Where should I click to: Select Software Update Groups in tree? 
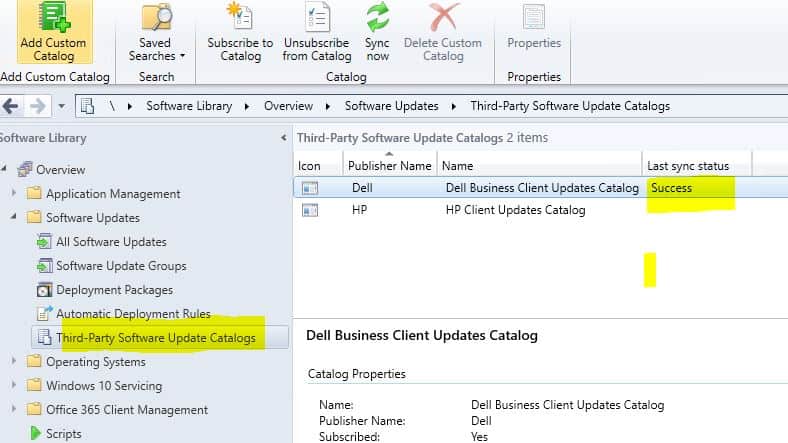point(121,266)
